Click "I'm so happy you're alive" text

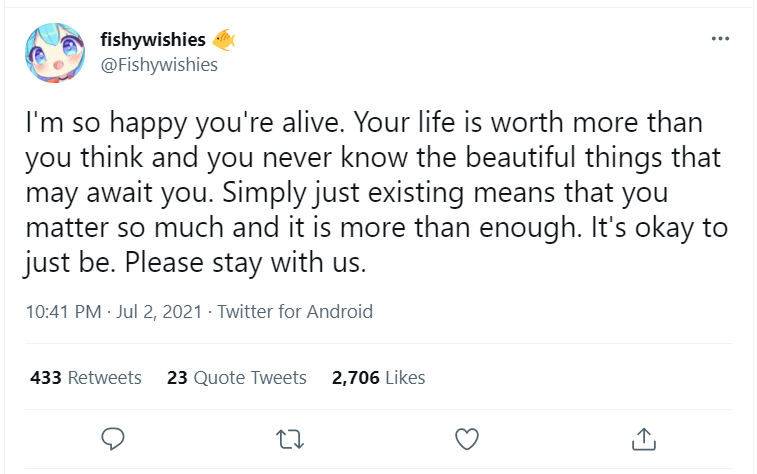click(x=182, y=123)
